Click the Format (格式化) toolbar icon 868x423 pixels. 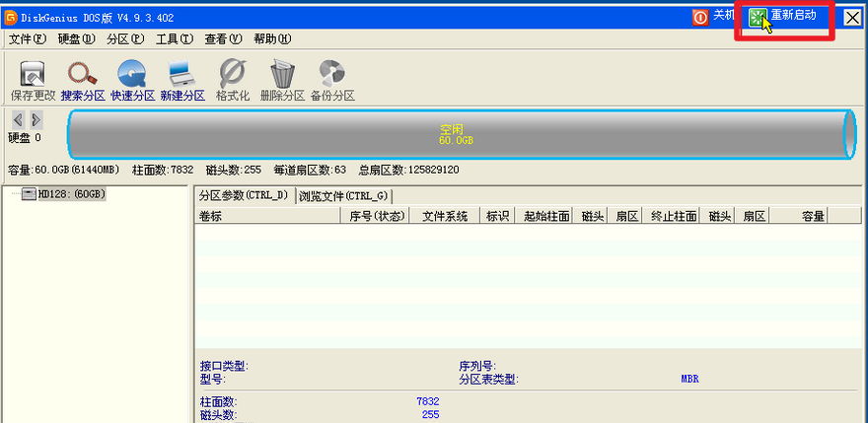click(233, 74)
